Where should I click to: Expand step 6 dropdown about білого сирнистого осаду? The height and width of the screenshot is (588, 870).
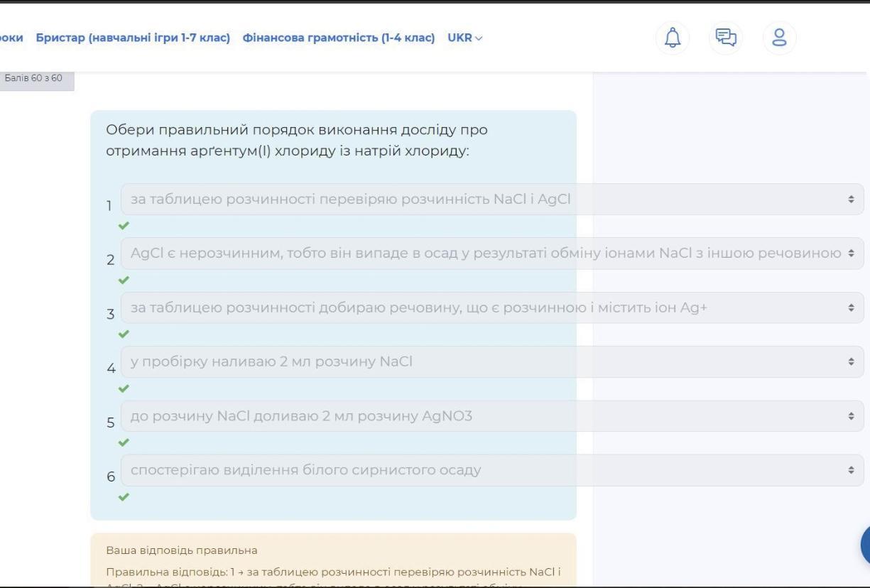491,470
